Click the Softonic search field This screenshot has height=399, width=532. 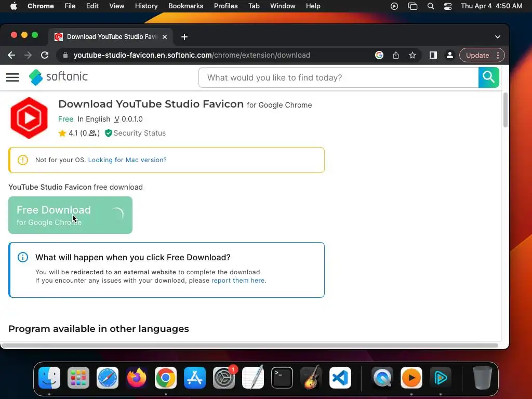pos(339,77)
